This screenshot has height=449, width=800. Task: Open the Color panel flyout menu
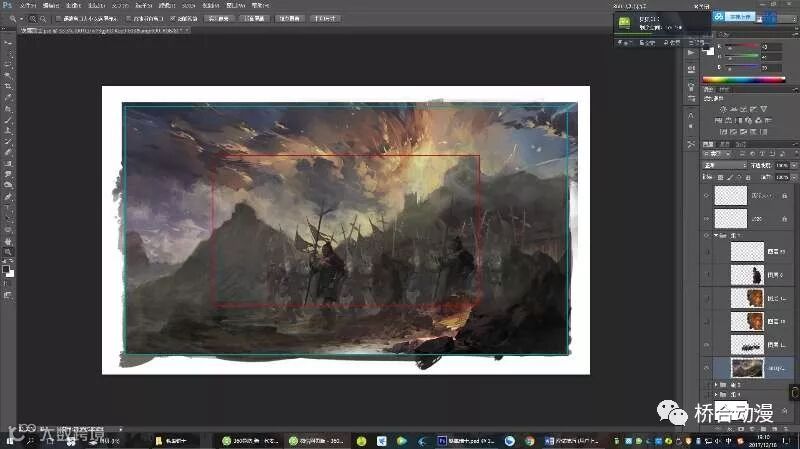(x=796, y=34)
